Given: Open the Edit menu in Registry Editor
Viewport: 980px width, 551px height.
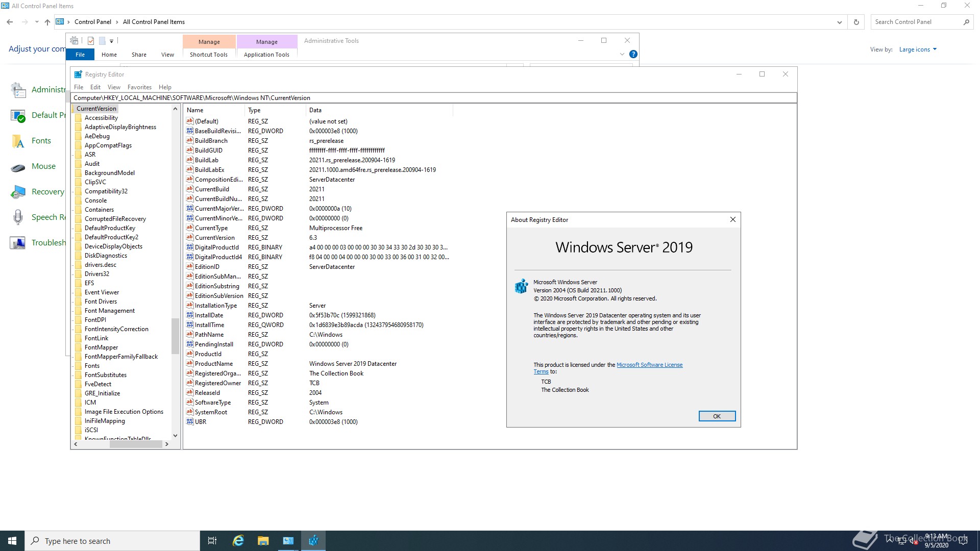Looking at the screenshot, I should point(95,87).
